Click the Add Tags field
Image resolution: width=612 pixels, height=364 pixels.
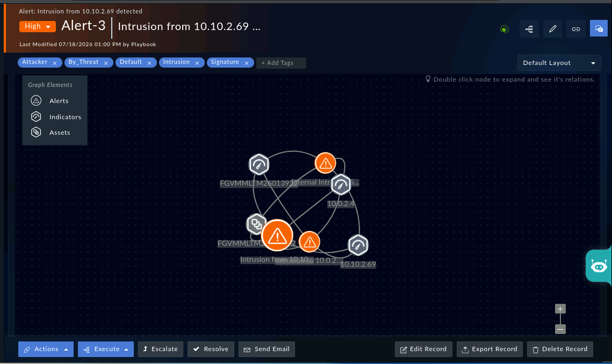(x=281, y=63)
